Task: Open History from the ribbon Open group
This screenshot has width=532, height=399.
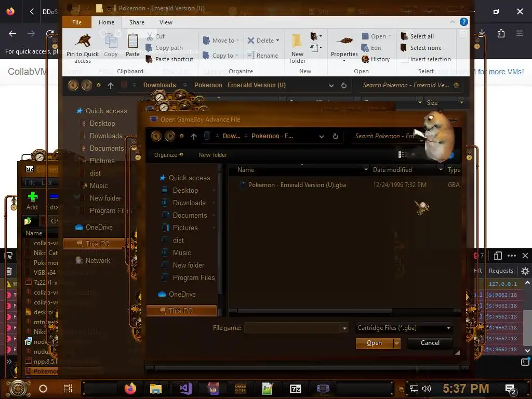Action: pos(376,59)
